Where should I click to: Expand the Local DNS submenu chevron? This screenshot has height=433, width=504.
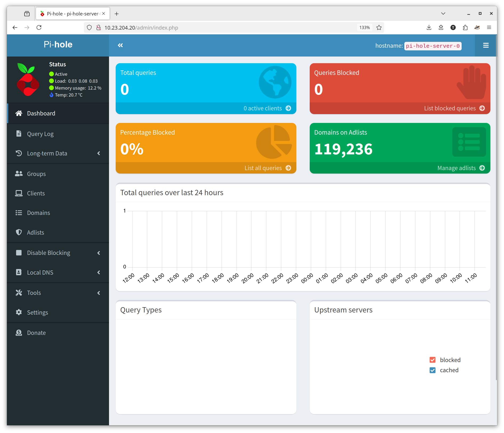point(99,272)
